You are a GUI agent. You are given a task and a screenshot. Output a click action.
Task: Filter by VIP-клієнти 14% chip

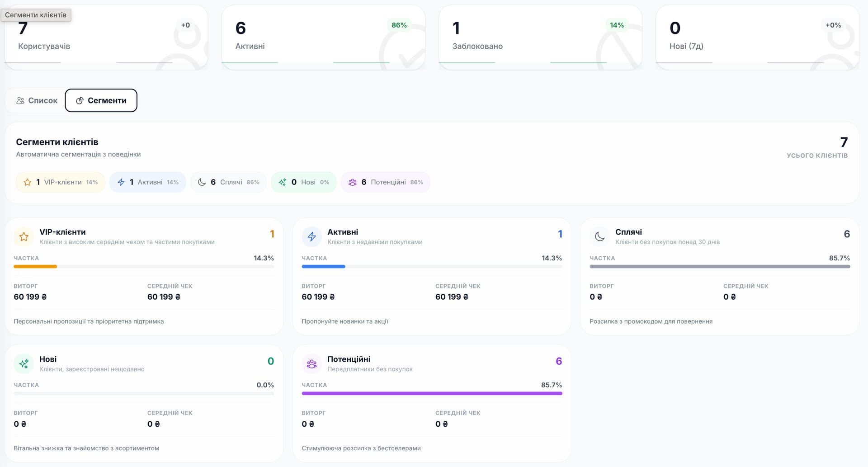click(60, 182)
